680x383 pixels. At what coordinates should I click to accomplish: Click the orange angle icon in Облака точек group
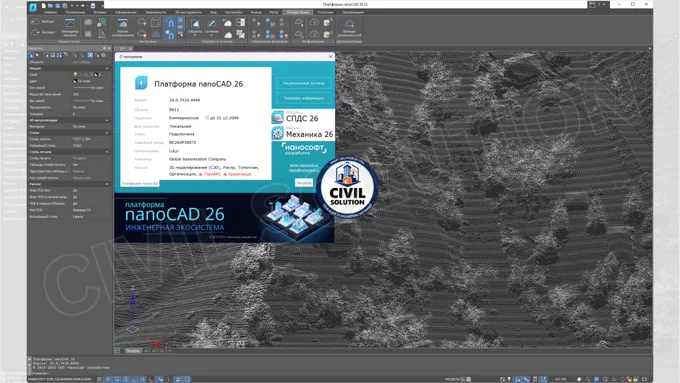(x=102, y=33)
